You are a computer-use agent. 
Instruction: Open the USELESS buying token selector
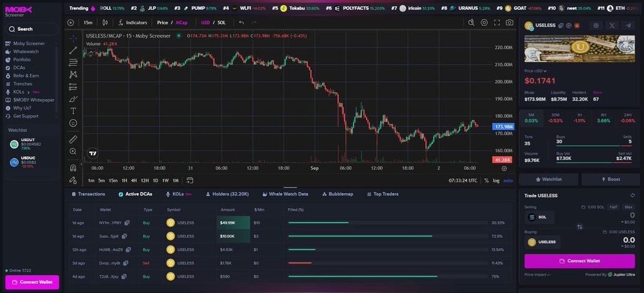point(542,242)
